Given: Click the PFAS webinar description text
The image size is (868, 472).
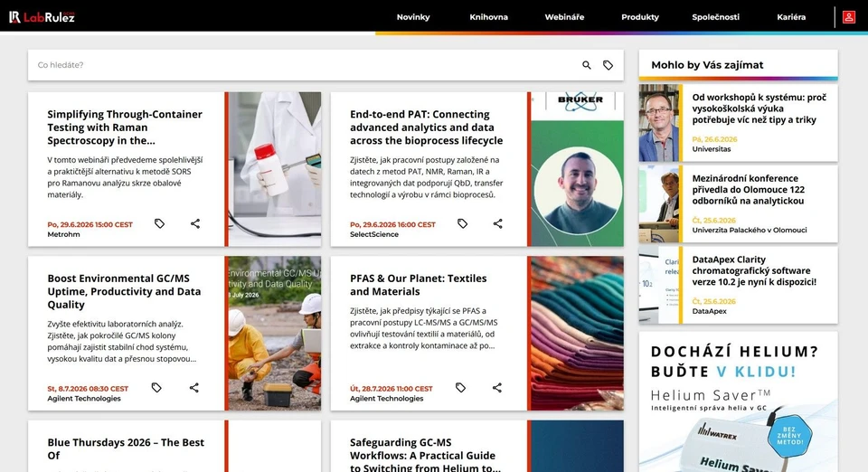Looking at the screenshot, I should point(424,328).
